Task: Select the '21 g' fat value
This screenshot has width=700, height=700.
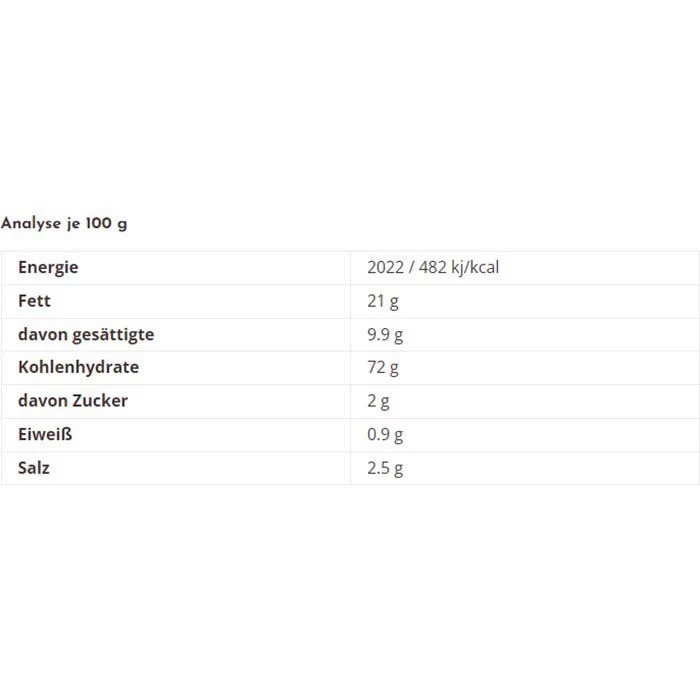Action: point(383,300)
